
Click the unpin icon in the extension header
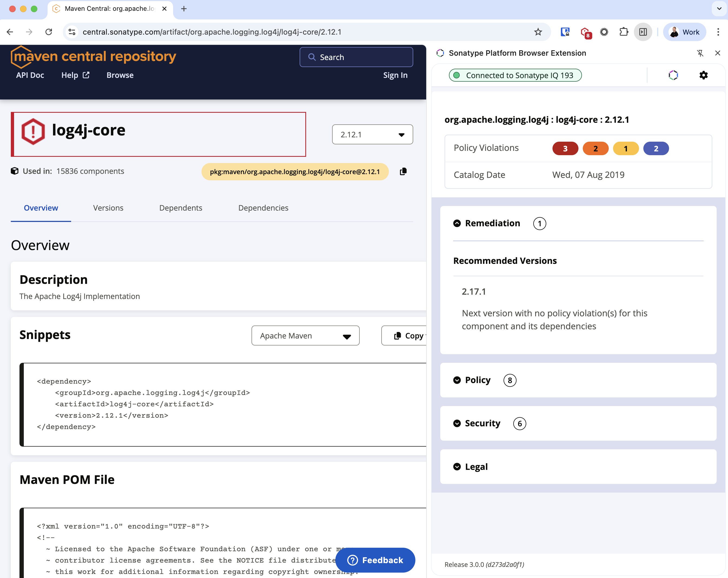pyautogui.click(x=700, y=53)
